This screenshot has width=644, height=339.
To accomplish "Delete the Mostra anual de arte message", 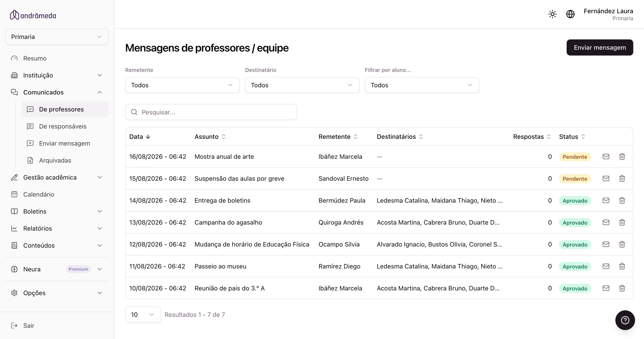I will coord(622,157).
